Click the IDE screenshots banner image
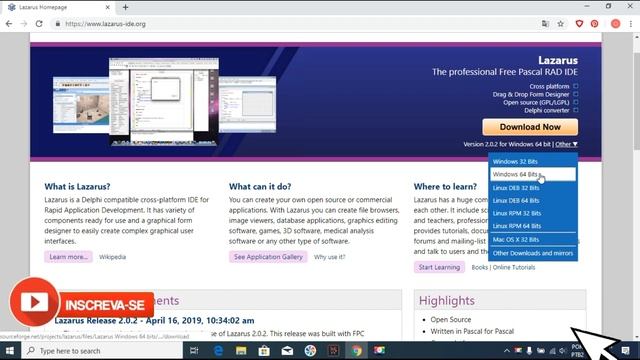This screenshot has height=360, width=640. [x=164, y=102]
